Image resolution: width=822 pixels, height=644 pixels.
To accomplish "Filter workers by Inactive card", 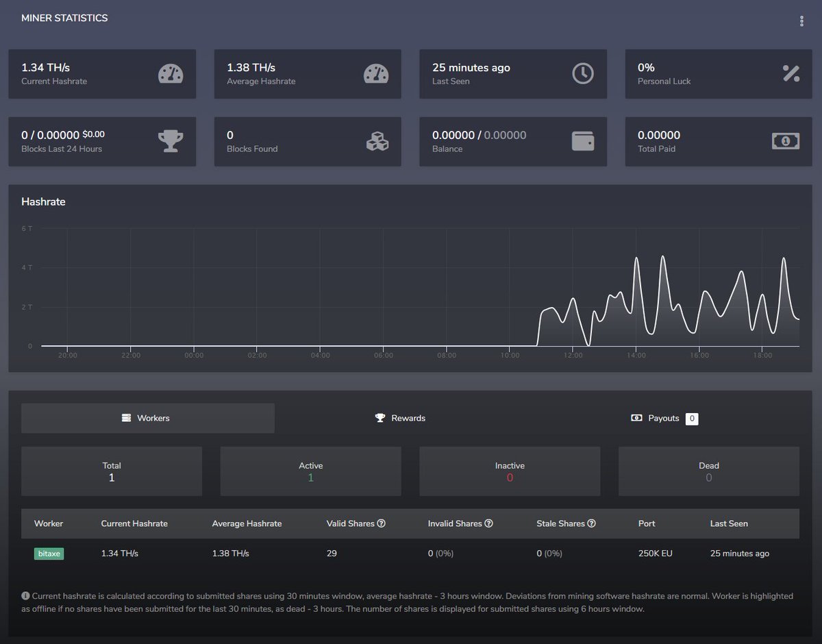I will [510, 471].
